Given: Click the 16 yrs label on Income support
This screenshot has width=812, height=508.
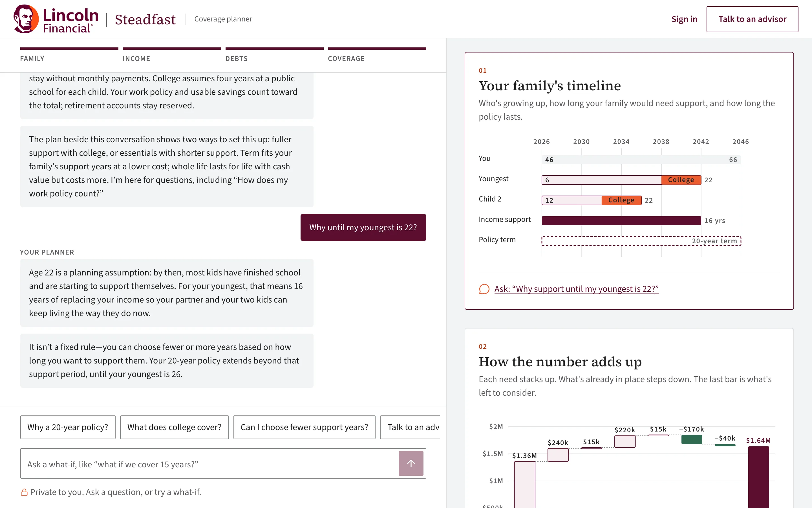Looking at the screenshot, I should coord(715,221).
